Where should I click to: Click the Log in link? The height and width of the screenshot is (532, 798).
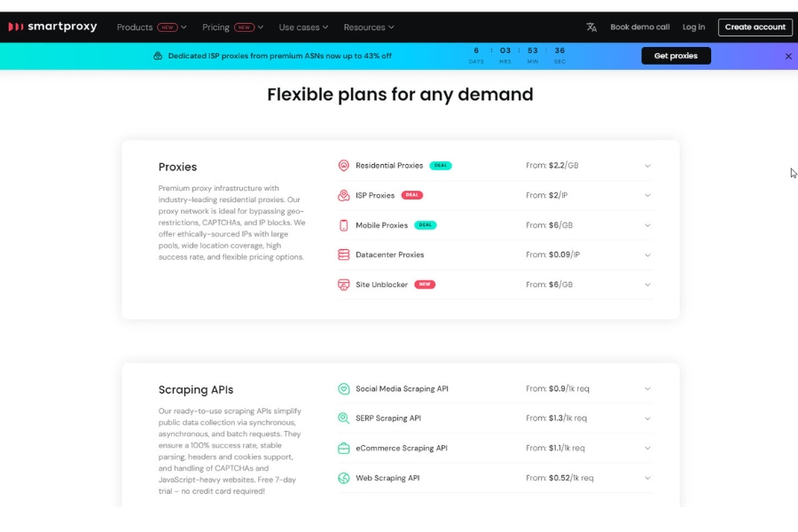tap(693, 27)
